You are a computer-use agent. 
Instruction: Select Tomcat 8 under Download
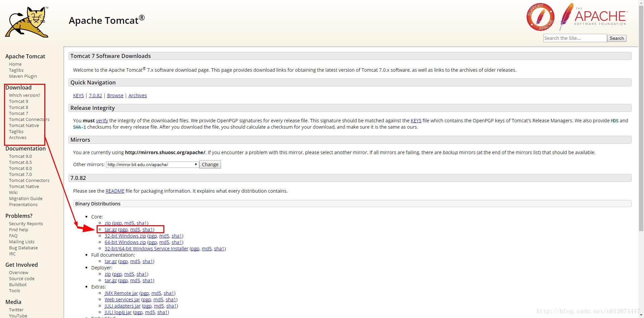tap(18, 107)
